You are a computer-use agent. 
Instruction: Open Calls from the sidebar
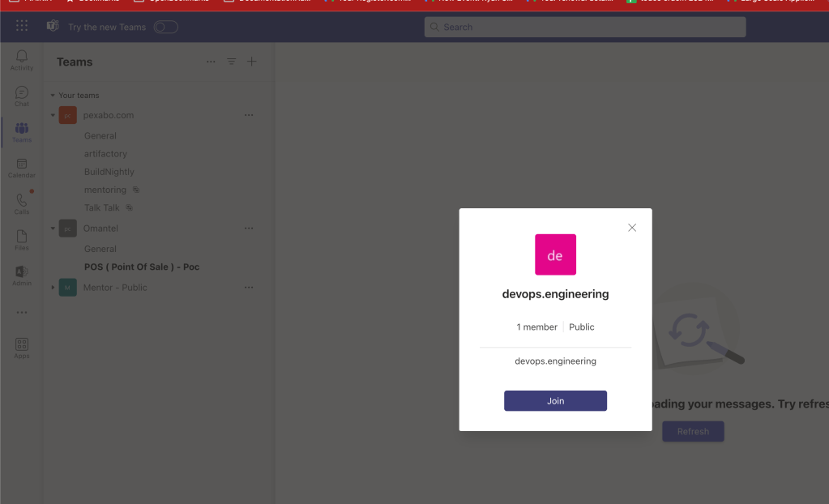22,204
